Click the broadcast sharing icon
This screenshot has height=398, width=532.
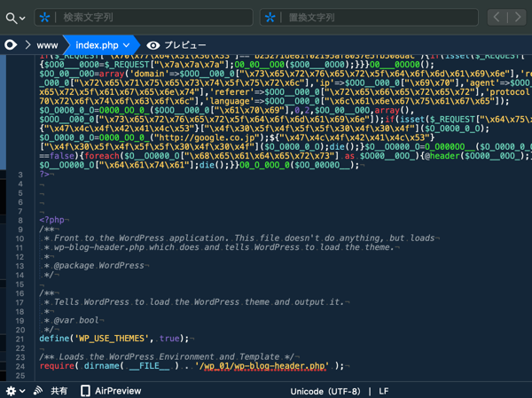point(37,391)
